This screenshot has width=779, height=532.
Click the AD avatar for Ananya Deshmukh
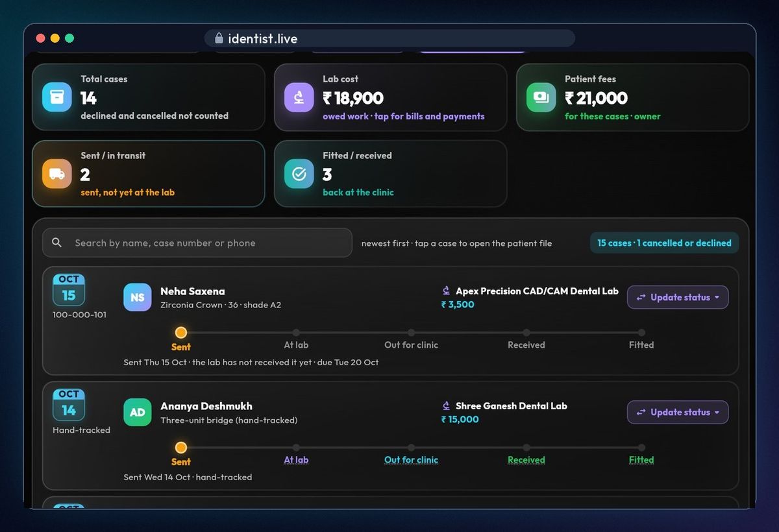point(138,412)
